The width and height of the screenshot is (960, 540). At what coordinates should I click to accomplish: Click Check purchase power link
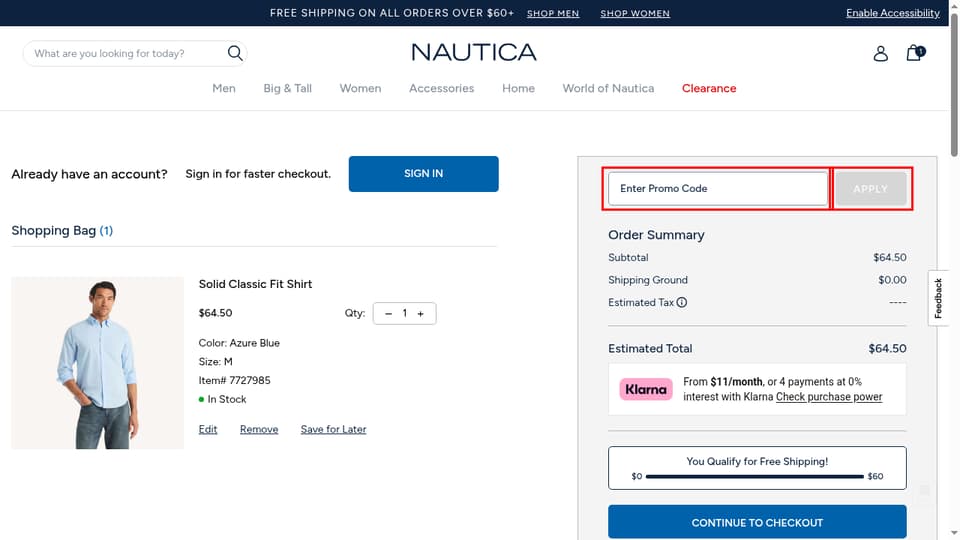click(x=829, y=397)
